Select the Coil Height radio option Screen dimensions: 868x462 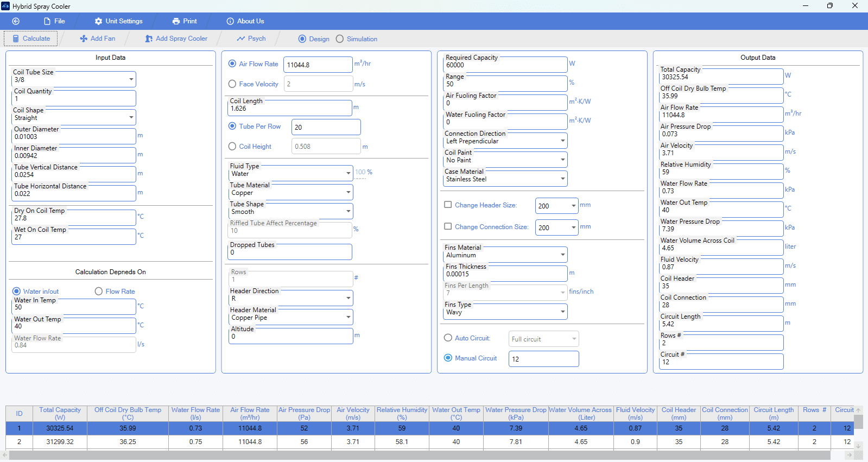[x=232, y=147]
